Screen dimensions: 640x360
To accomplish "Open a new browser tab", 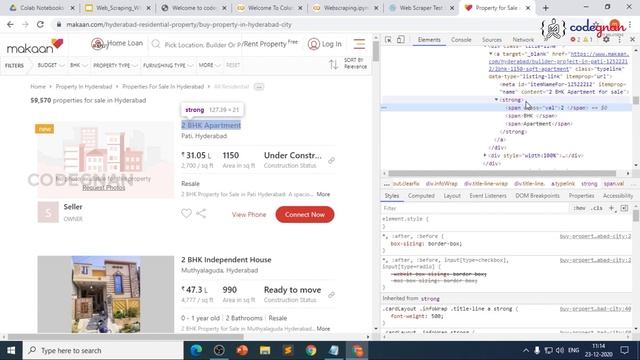I will (546, 8).
